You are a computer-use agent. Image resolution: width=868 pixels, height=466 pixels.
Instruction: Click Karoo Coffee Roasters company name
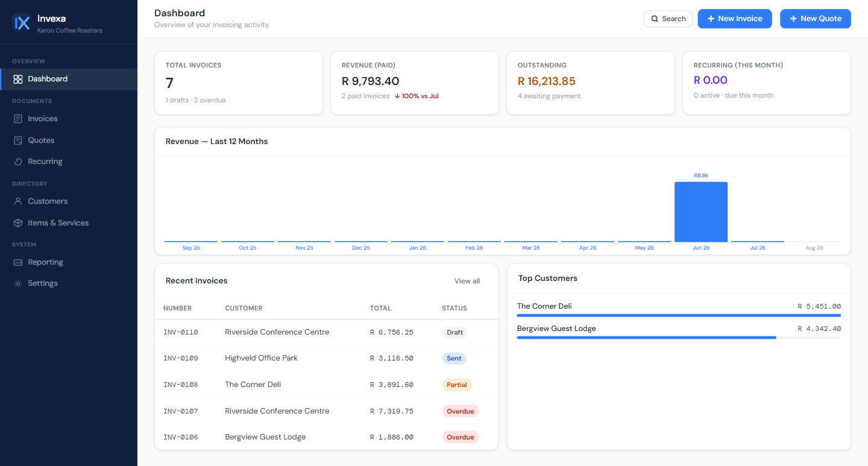[70, 30]
